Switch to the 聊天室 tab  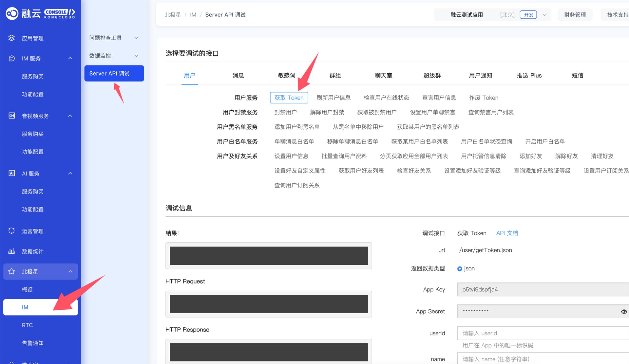(x=383, y=75)
